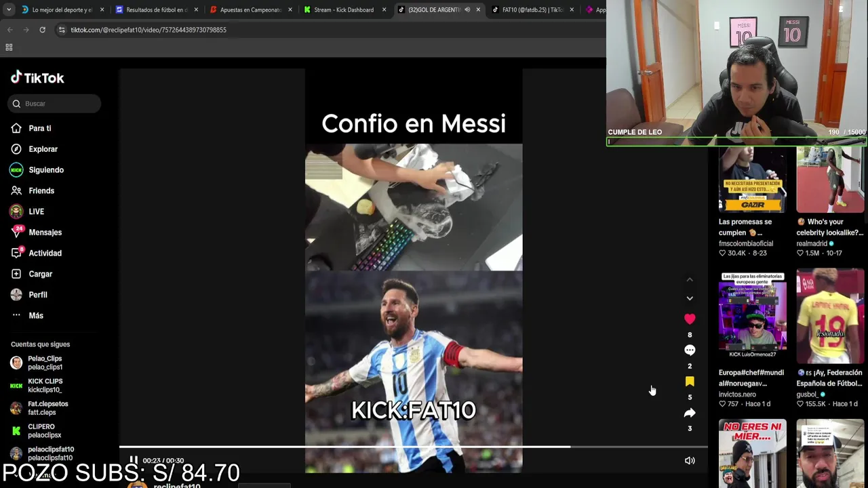This screenshot has width=868, height=488.
Task: Open 'NO ERES NI MIER...' video thumbnail
Action: coord(753,453)
